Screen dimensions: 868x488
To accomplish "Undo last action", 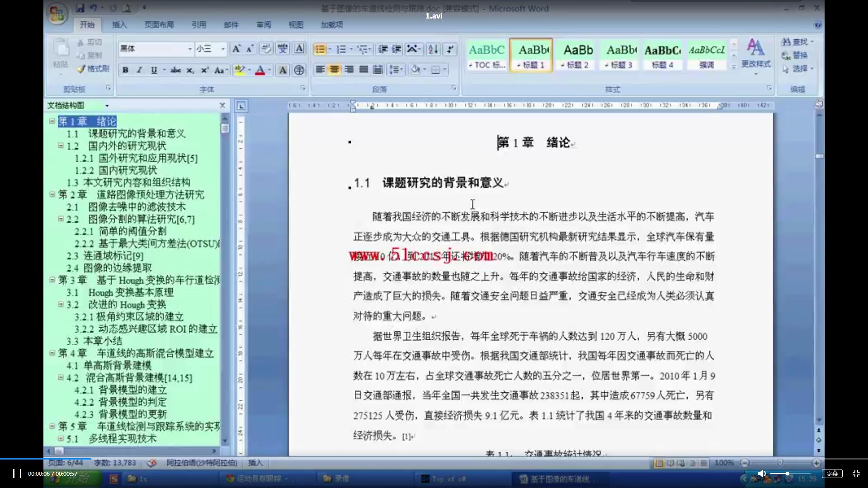I will 94,8.
